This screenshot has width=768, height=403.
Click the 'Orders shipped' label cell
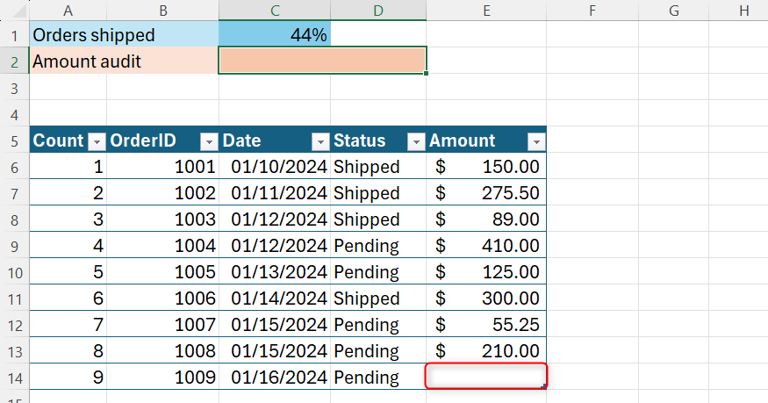point(124,34)
